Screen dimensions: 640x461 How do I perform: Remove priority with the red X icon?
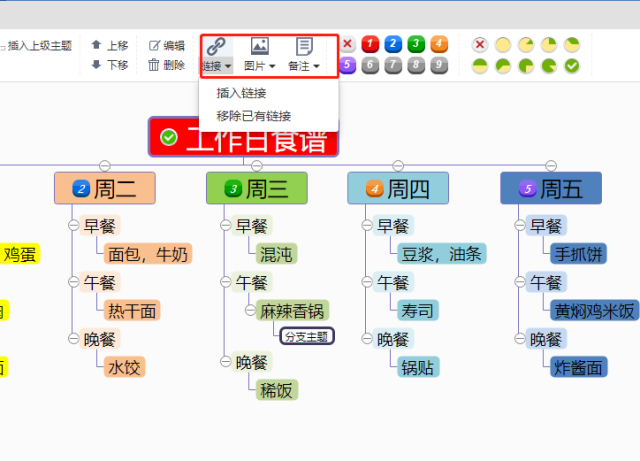tap(348, 44)
